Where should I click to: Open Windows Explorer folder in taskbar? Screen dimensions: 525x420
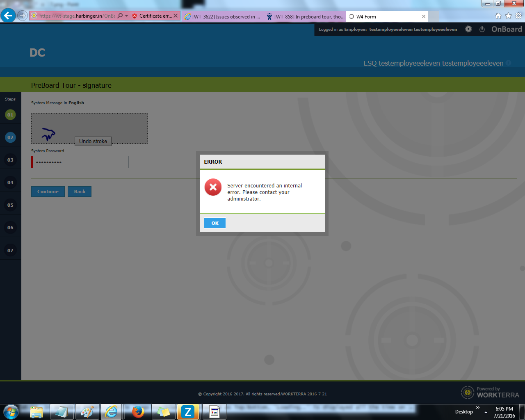(x=37, y=411)
